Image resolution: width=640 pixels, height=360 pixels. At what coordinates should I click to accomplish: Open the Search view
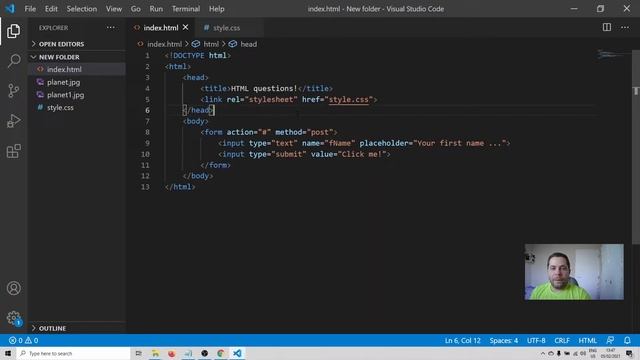[13, 61]
